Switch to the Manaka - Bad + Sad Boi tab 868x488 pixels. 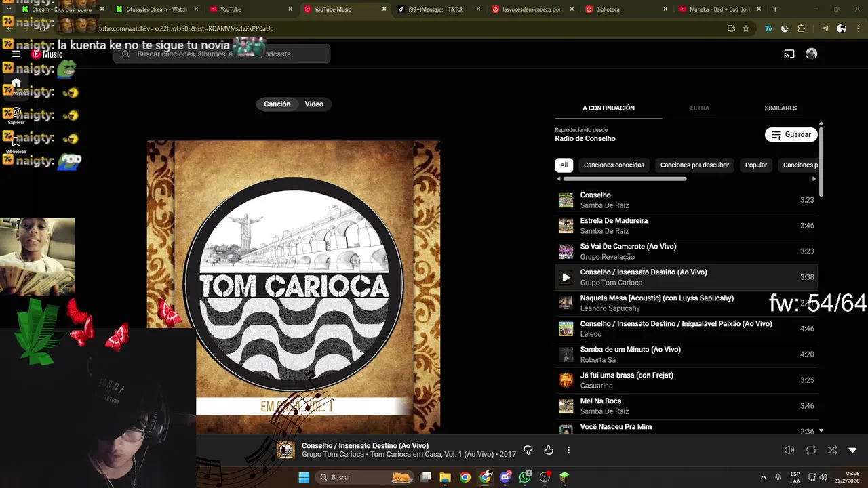(717, 9)
